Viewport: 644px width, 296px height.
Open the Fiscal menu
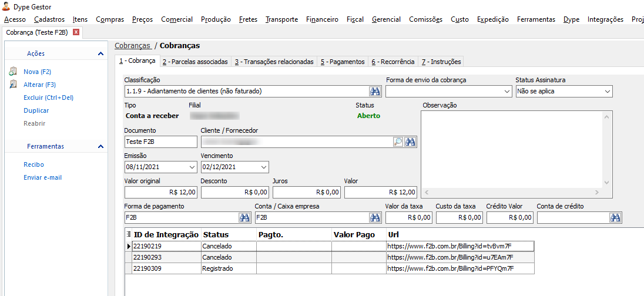coord(355,19)
